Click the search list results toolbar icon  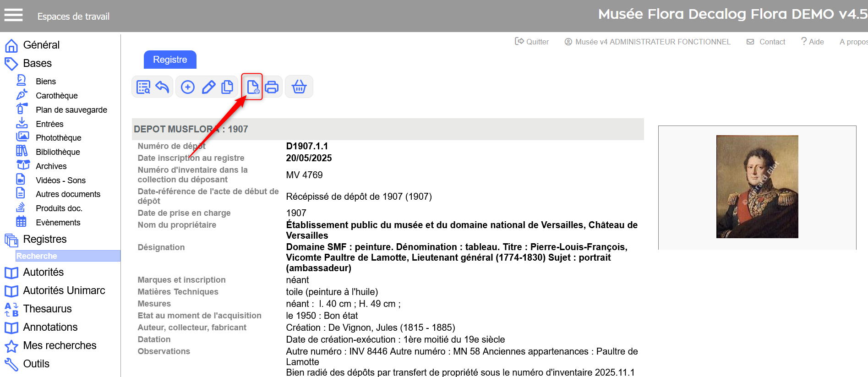click(143, 87)
